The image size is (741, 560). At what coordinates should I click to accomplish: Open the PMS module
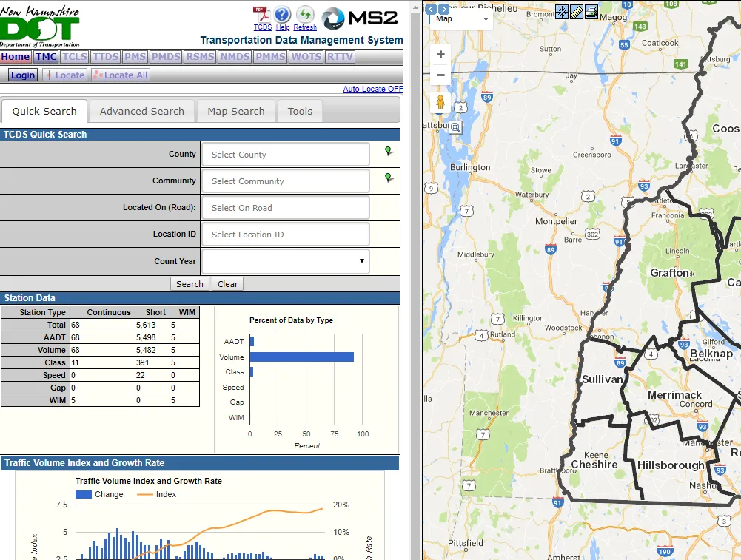pos(135,57)
